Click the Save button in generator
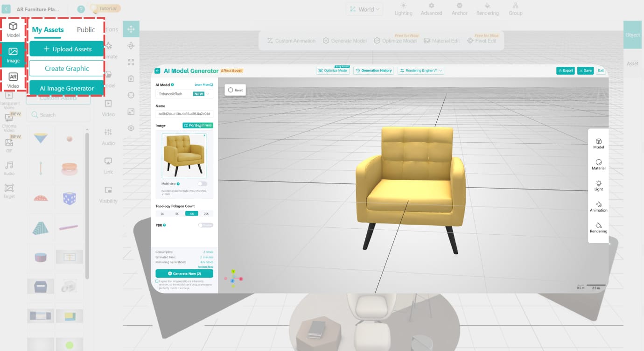Screen dimensions: 644x351 click(x=586, y=70)
